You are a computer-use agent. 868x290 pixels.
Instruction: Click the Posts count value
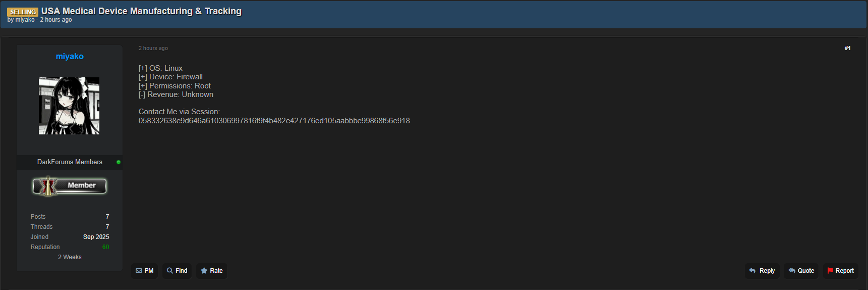[x=107, y=217]
